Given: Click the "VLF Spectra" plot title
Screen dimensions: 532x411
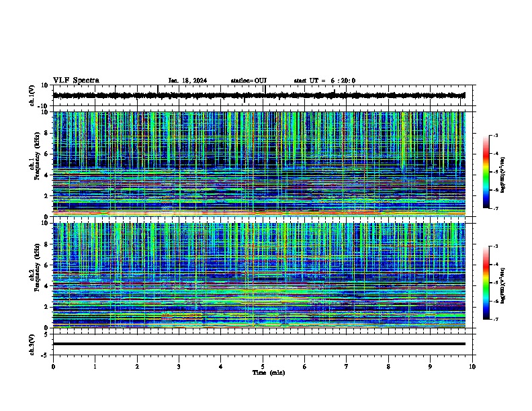Looking at the screenshot, I should 76,81.
